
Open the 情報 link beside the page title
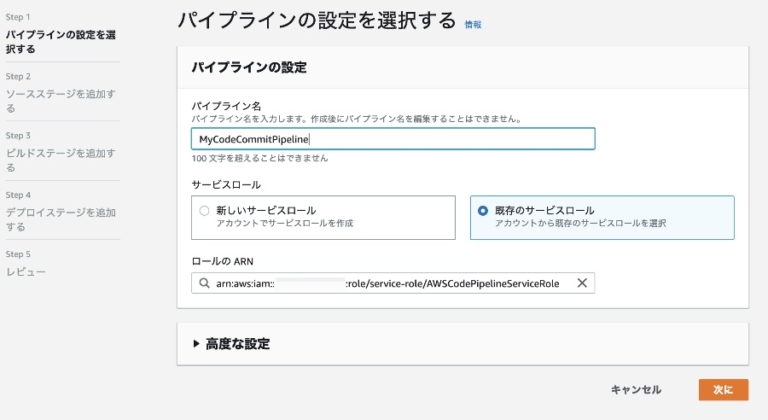coord(473,25)
